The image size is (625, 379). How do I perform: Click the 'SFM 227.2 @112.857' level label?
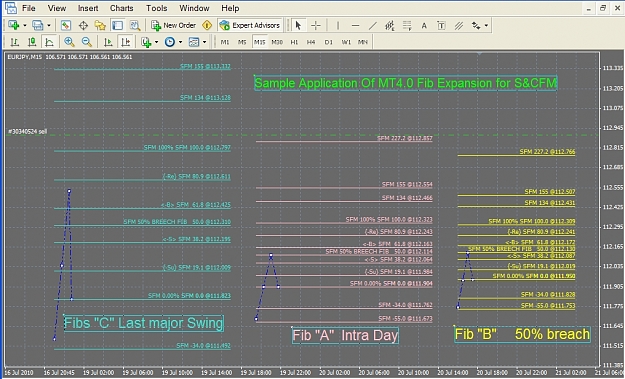point(405,138)
